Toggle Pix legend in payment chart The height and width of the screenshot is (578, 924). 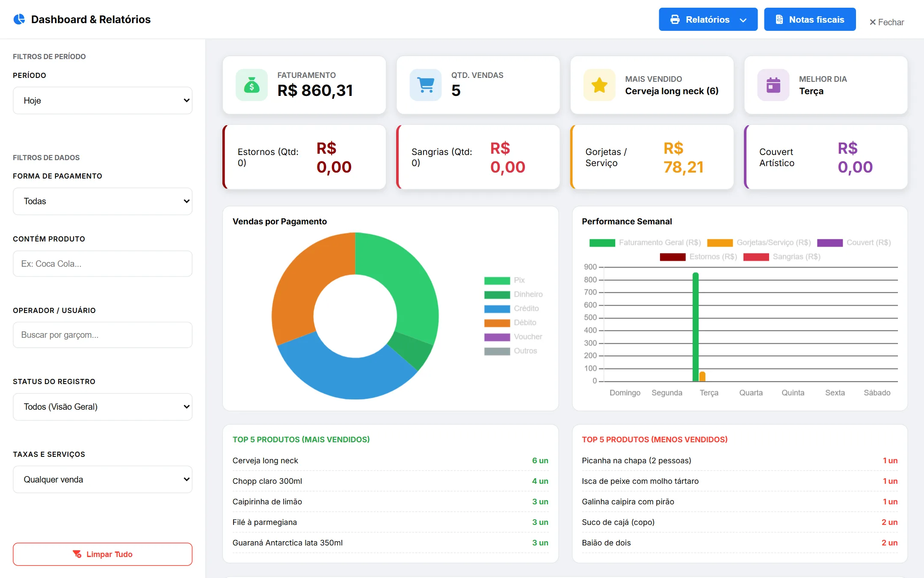[x=504, y=280]
